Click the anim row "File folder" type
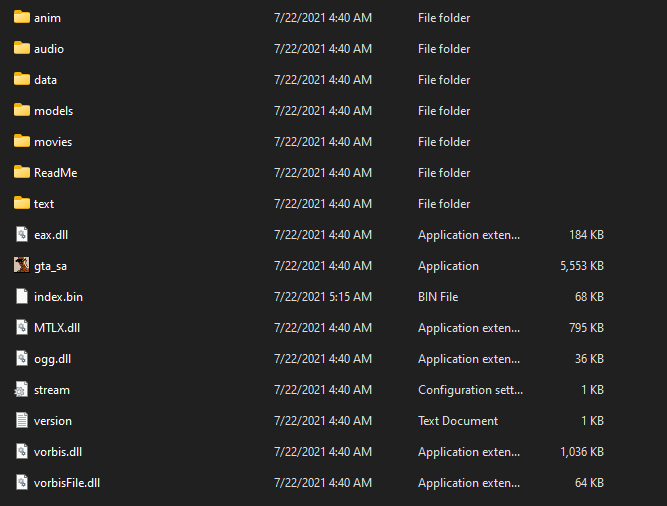The height and width of the screenshot is (506, 667). [444, 18]
